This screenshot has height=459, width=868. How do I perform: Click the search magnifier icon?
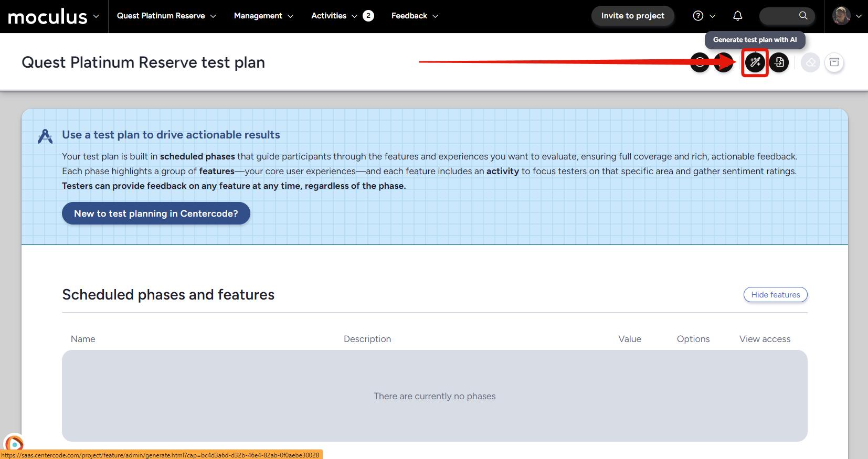(x=803, y=16)
